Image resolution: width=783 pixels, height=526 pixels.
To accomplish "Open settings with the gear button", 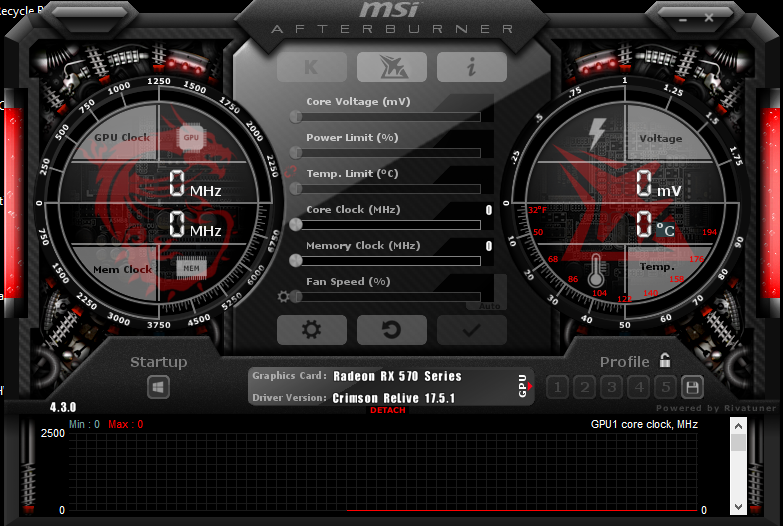I will (312, 330).
